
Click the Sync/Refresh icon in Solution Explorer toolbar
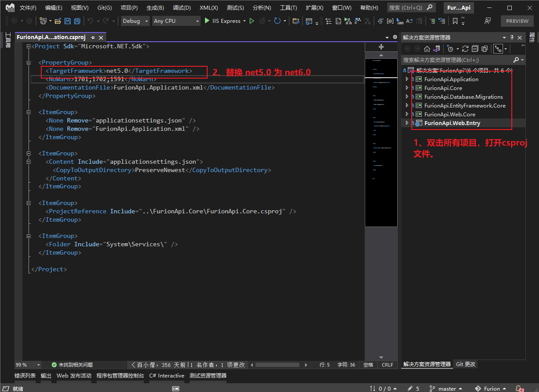point(465,49)
